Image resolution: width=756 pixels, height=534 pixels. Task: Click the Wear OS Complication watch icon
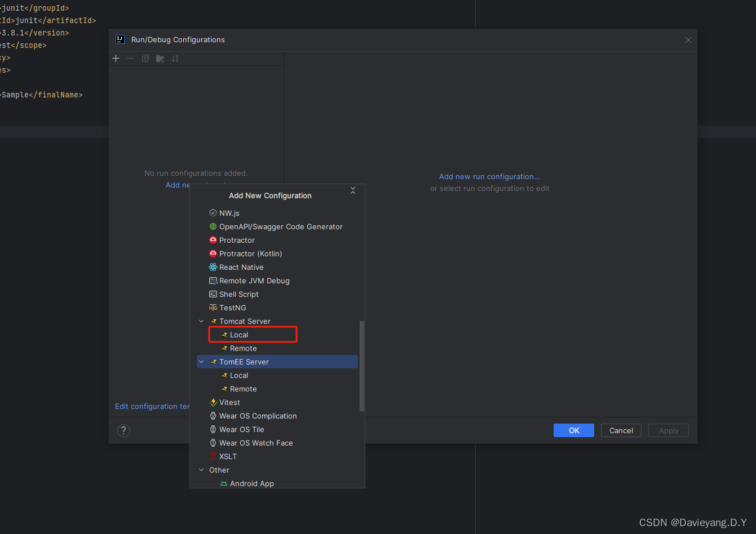pos(213,416)
